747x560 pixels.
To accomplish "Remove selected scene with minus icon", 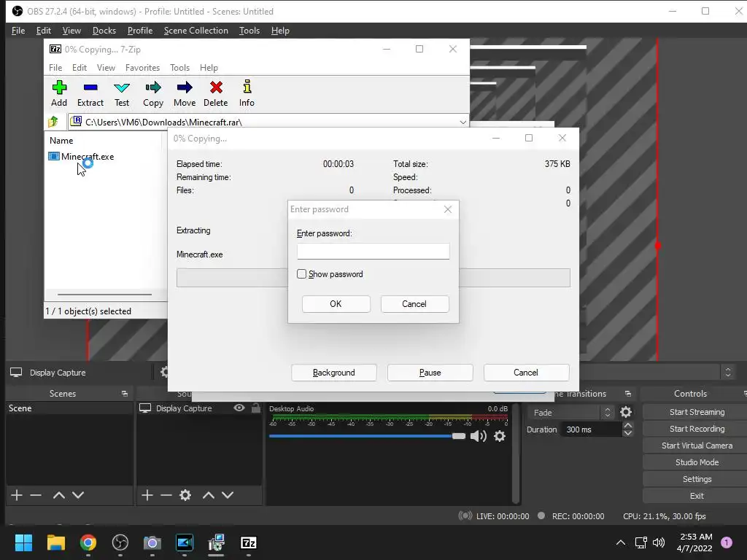I will coord(36,495).
